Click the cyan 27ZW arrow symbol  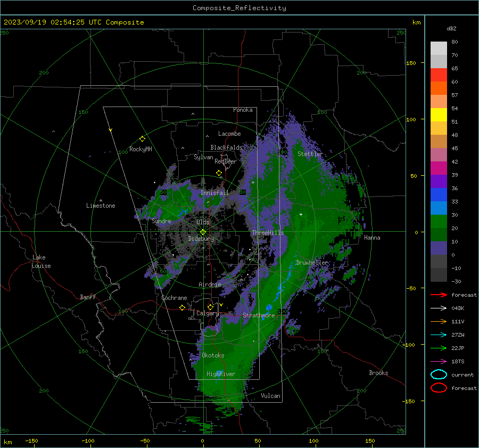(439, 335)
